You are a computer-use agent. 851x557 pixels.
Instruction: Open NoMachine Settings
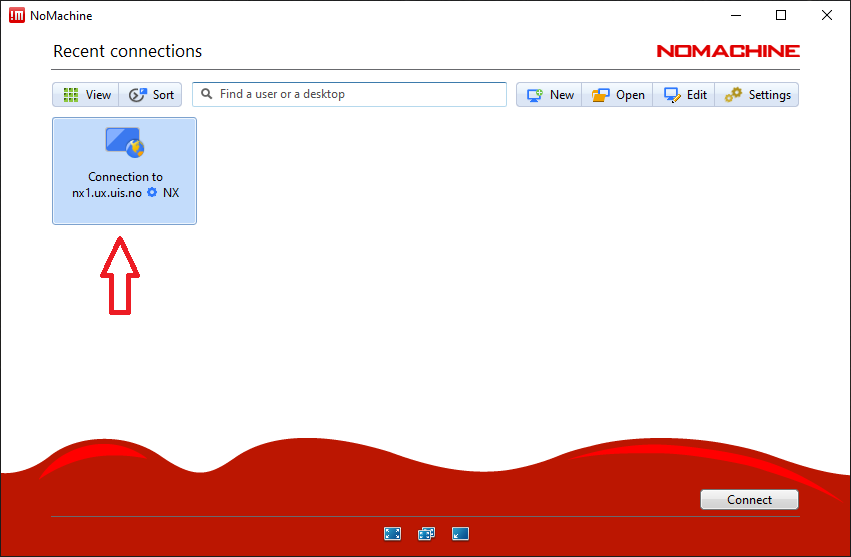pos(757,94)
